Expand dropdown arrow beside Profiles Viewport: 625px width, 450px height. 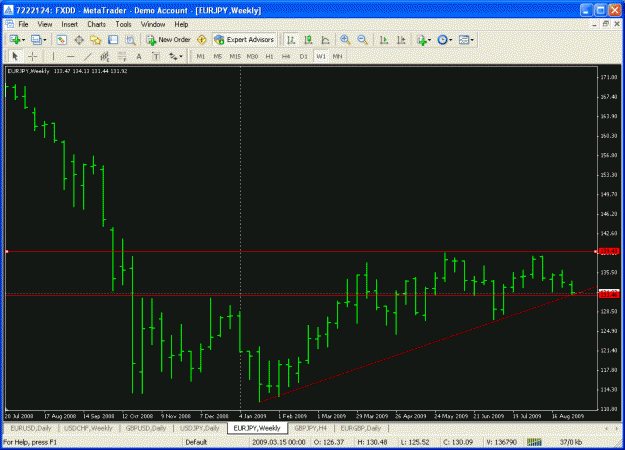click(x=45, y=40)
